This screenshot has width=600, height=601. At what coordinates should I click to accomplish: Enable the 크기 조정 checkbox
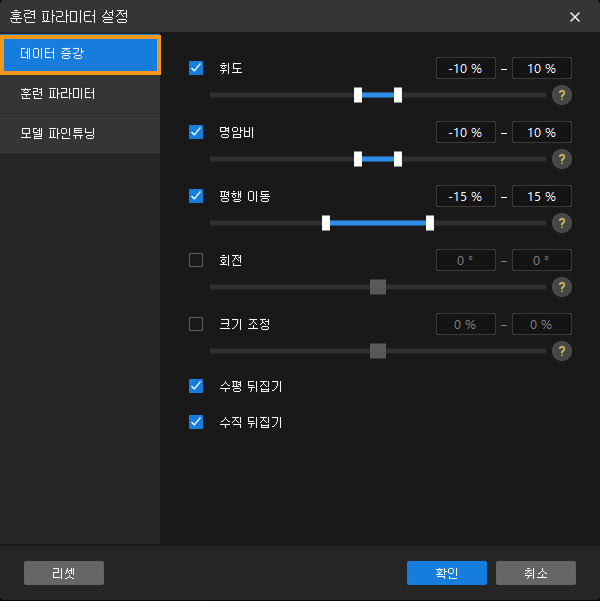click(196, 325)
